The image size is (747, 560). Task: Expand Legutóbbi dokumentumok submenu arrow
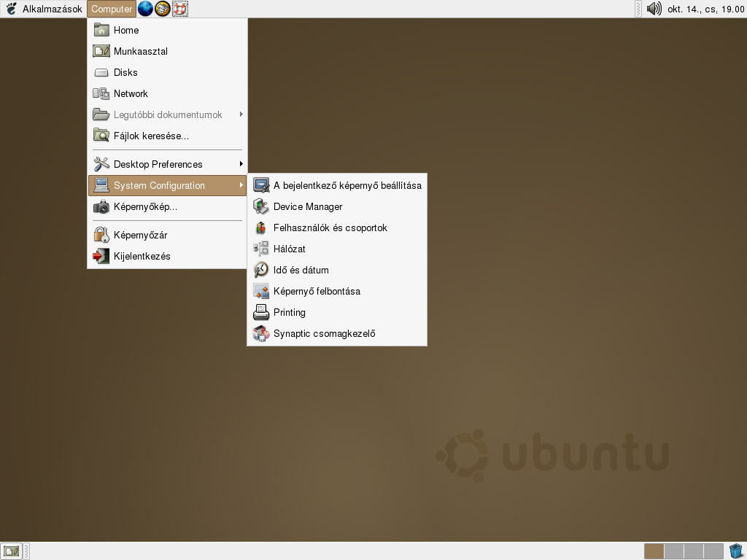tap(241, 114)
